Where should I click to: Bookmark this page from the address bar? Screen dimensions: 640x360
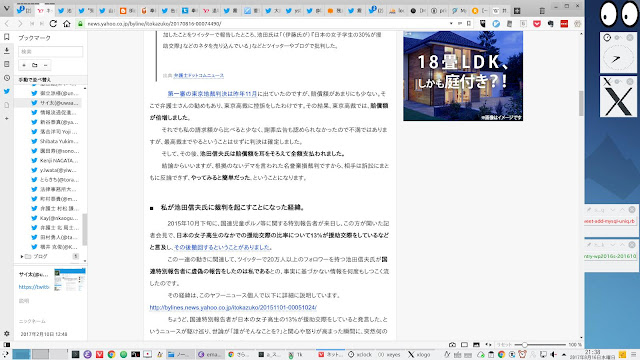[x=469, y=24]
